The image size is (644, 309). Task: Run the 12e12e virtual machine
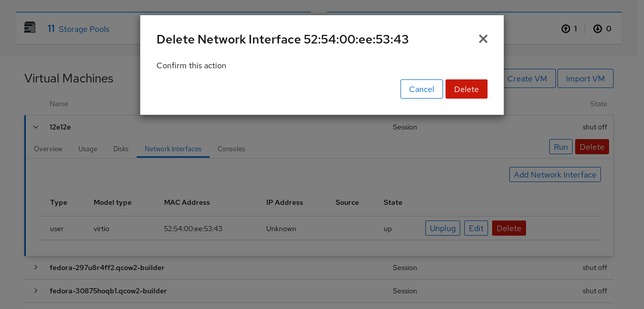tap(560, 147)
